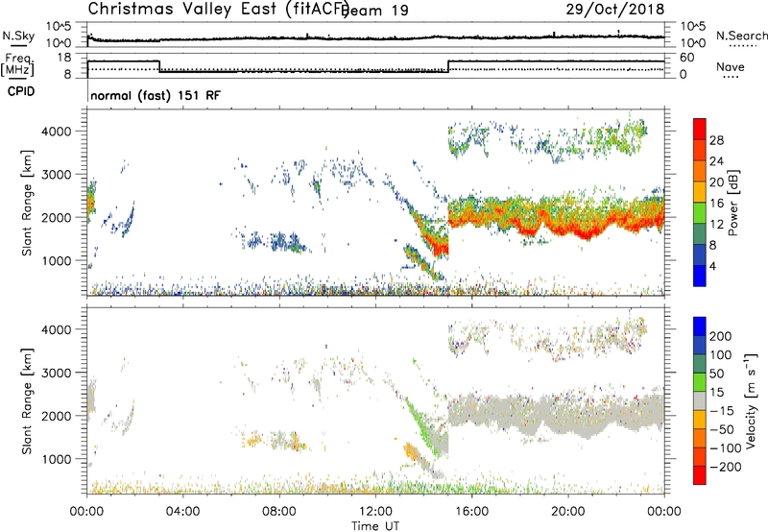Viewport: 768px width, 532px height.
Task: Click the "Freq. [MHz]" axis label
Action: [17, 64]
